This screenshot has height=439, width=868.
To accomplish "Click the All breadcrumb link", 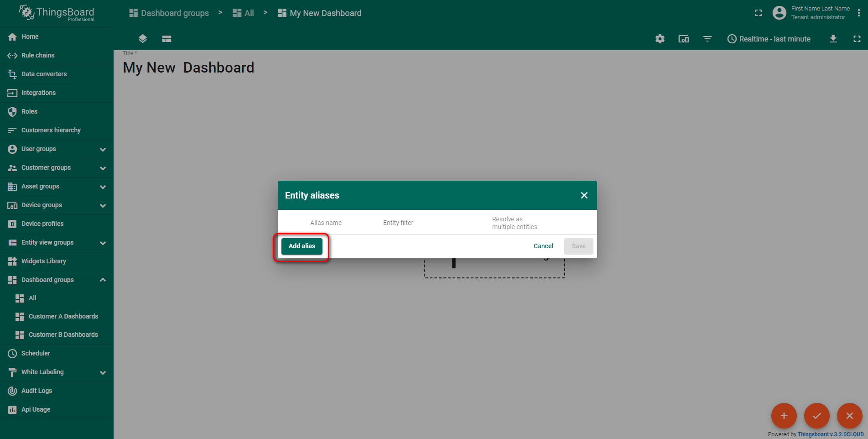I will point(243,13).
